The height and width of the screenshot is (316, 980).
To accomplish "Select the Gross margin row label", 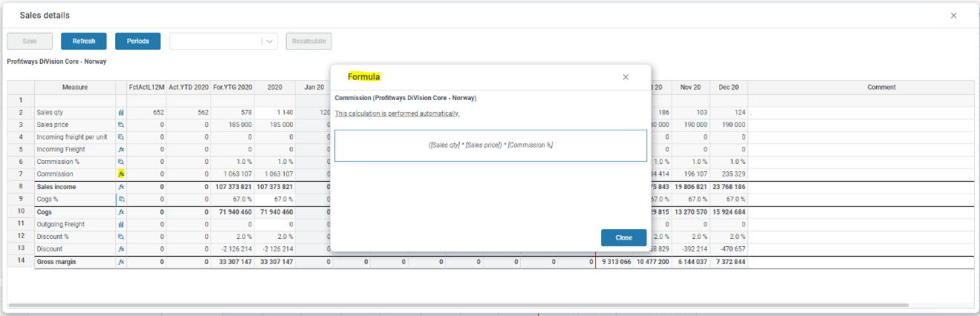I will 56,262.
